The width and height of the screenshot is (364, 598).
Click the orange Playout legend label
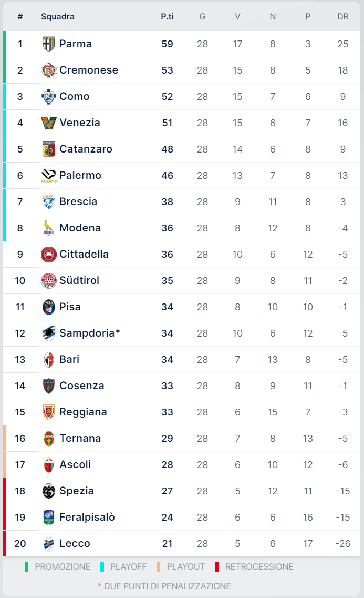tap(185, 566)
